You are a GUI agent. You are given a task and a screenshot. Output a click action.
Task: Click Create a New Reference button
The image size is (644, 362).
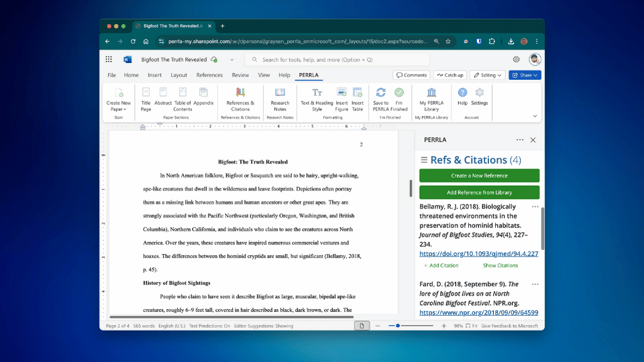click(479, 176)
